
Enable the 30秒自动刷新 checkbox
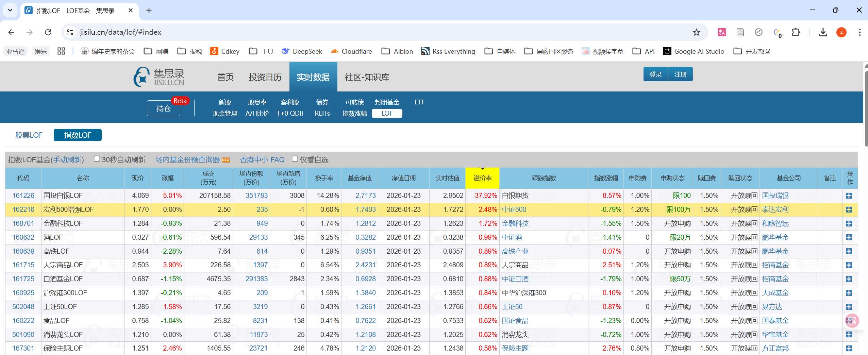[x=97, y=159]
